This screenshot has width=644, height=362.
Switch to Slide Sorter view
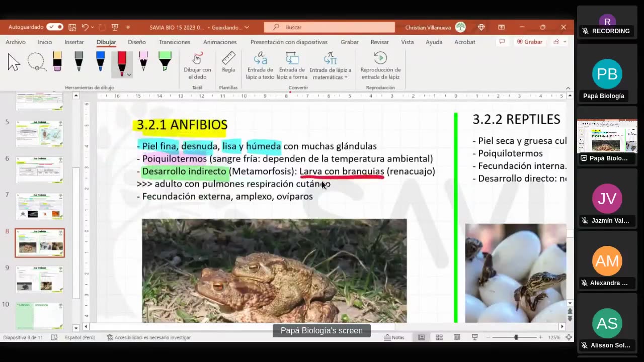pos(439,337)
